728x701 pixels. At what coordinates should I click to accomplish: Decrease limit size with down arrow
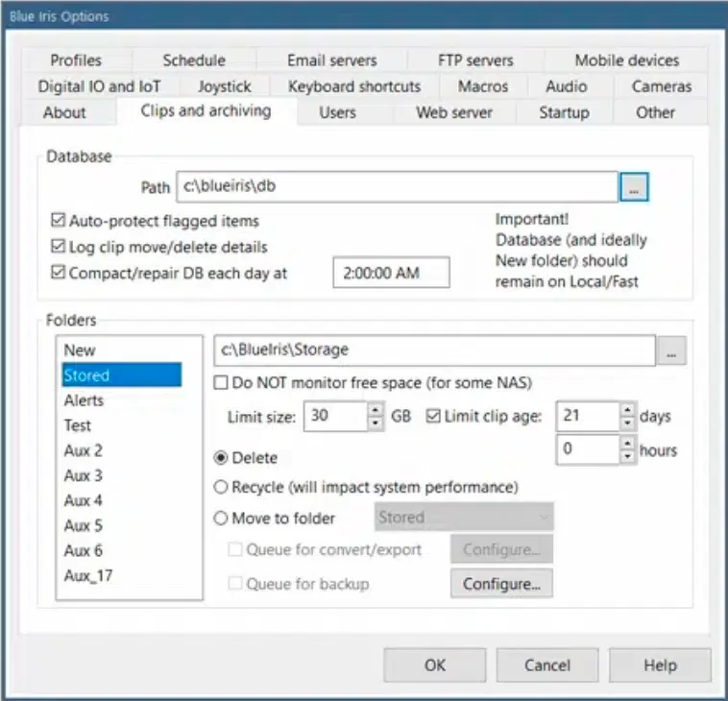(x=376, y=423)
